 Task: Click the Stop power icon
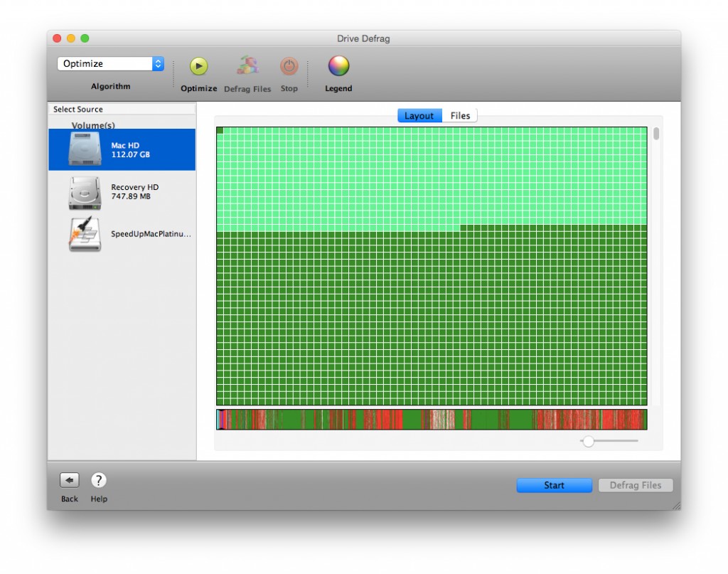pos(289,66)
